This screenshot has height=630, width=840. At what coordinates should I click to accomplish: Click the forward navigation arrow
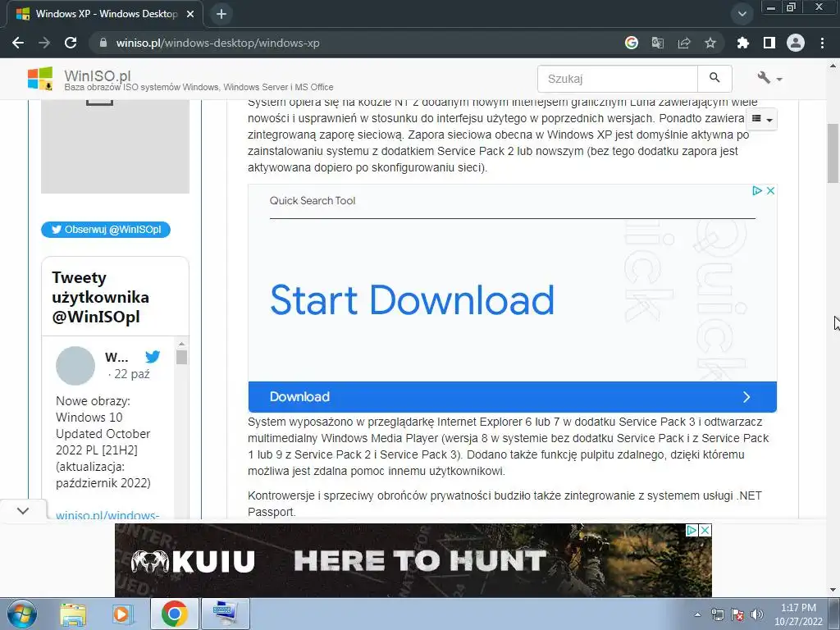pyautogui.click(x=44, y=43)
